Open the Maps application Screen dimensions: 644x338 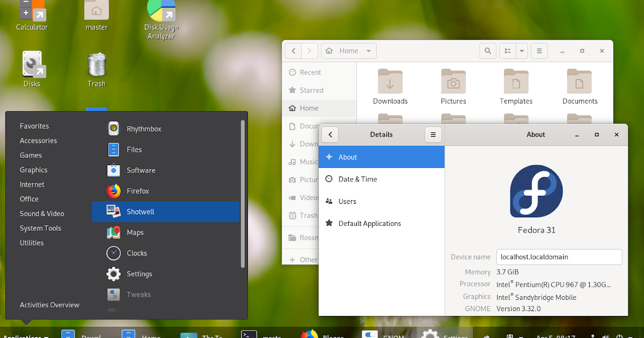pos(135,232)
